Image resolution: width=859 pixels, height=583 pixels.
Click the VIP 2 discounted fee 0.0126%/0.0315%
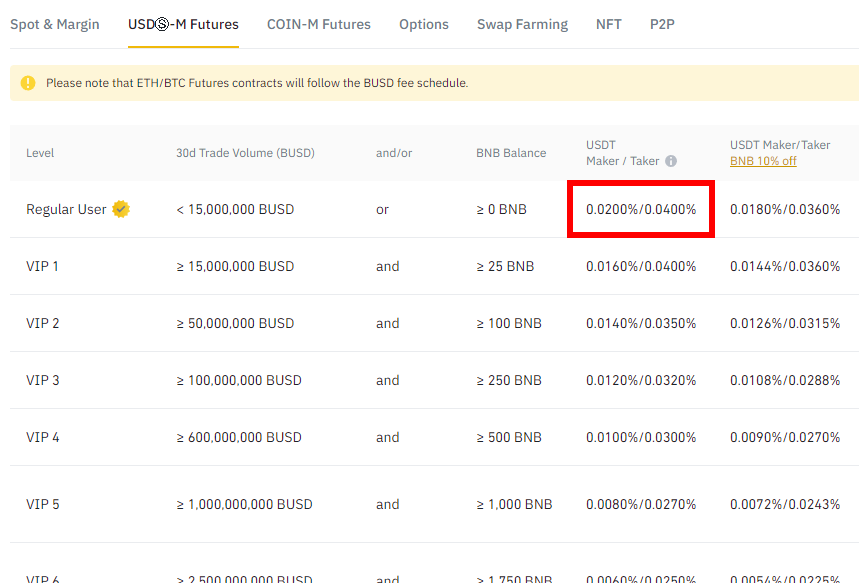coord(785,323)
